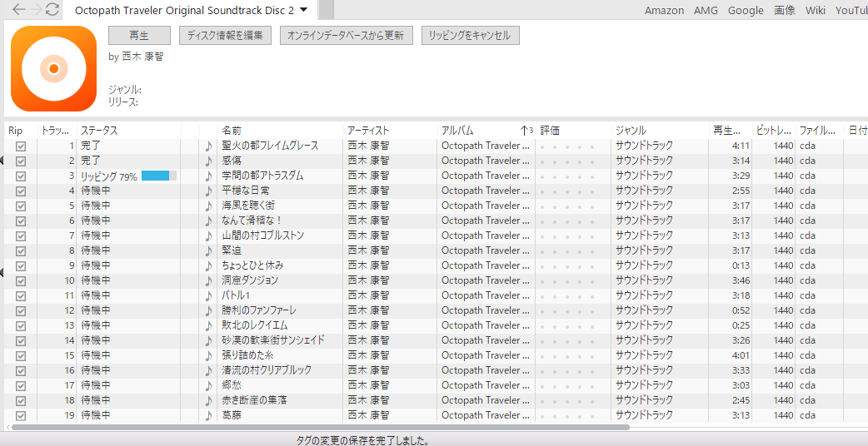Open the AMG link

point(706,11)
